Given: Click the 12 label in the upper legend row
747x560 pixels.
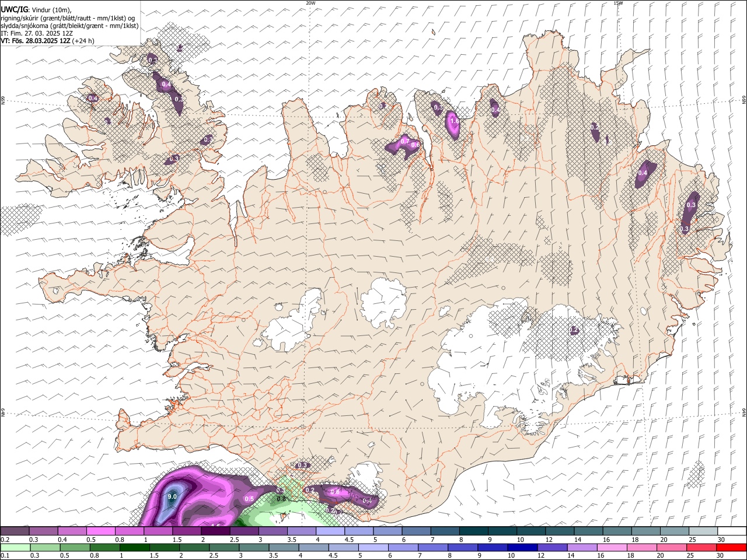Looking at the screenshot, I should click(x=549, y=540).
